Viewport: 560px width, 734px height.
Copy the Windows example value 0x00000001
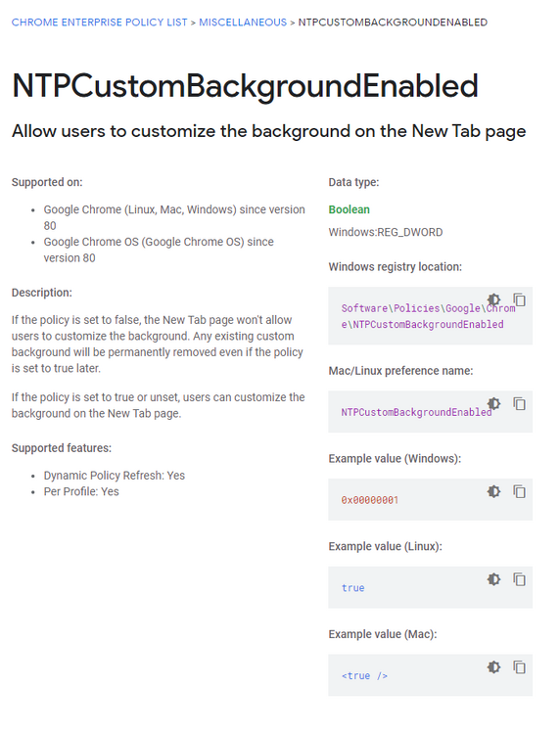pyautogui.click(x=519, y=491)
